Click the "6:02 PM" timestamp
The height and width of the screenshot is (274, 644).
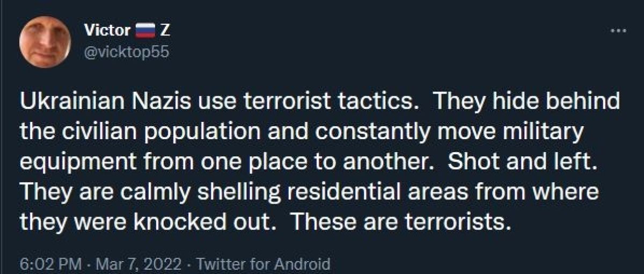51,264
